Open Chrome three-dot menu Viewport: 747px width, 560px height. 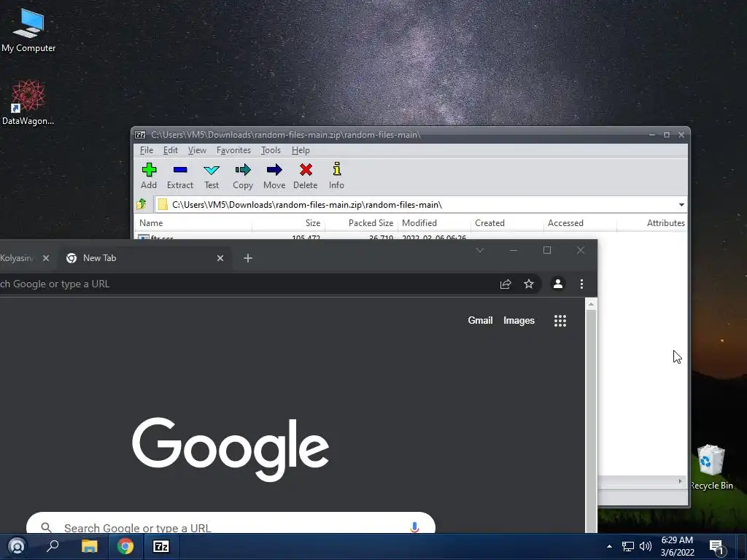click(x=581, y=284)
